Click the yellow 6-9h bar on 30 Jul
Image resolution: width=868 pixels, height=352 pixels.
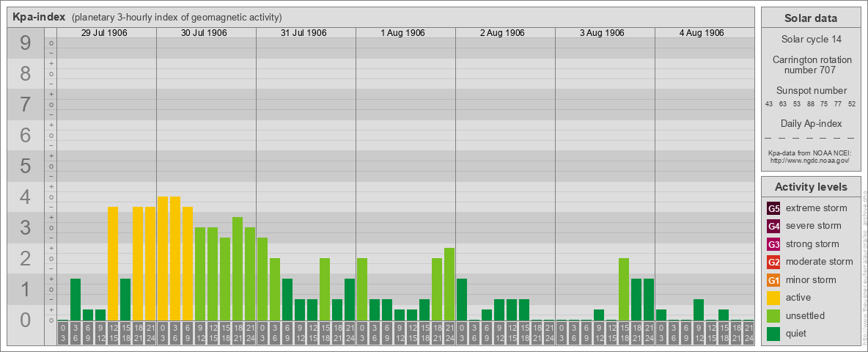tap(188, 263)
